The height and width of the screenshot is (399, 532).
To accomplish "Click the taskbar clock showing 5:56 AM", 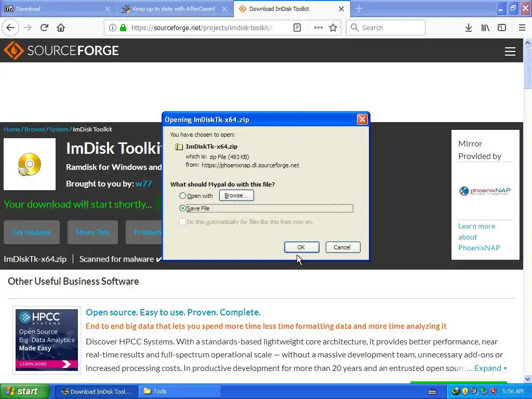I will (513, 392).
